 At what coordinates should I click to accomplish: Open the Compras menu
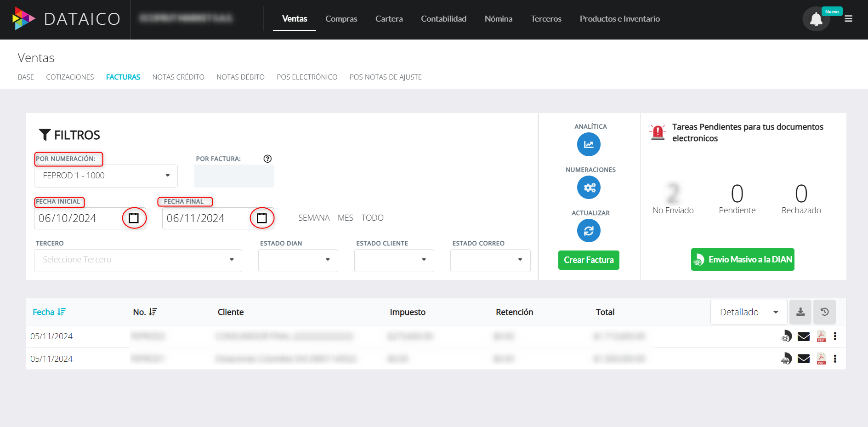coord(341,19)
